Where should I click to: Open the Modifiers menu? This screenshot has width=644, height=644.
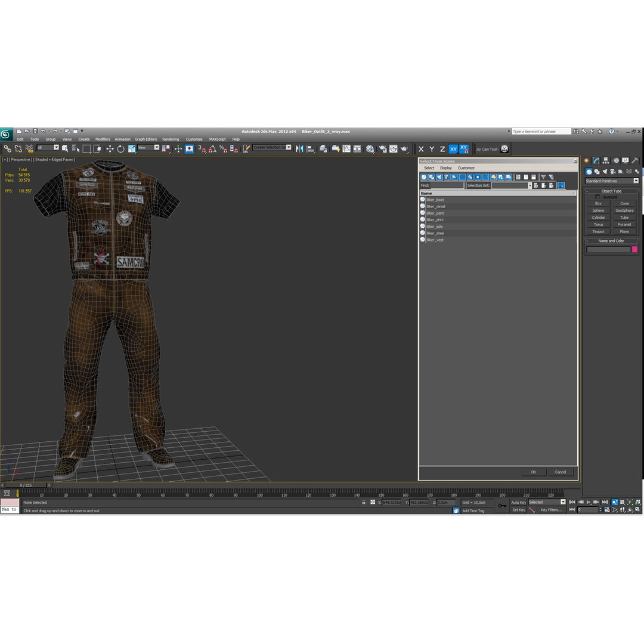(103, 139)
